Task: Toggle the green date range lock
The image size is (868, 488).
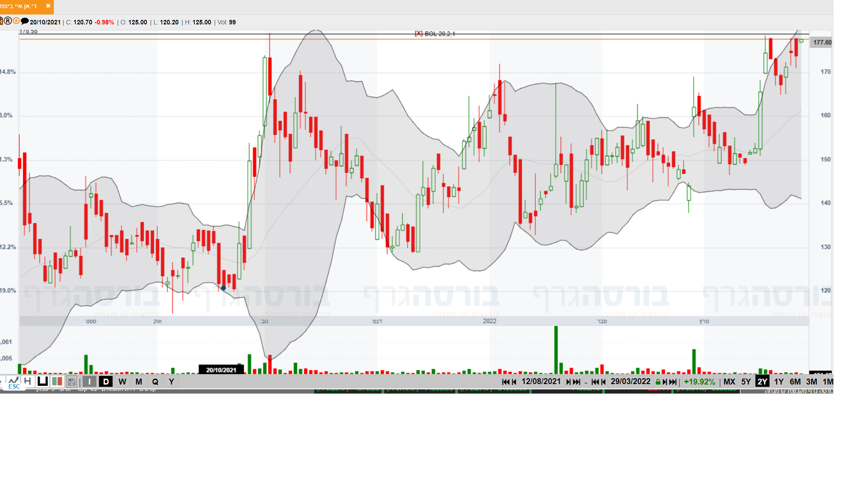Action: tap(658, 382)
